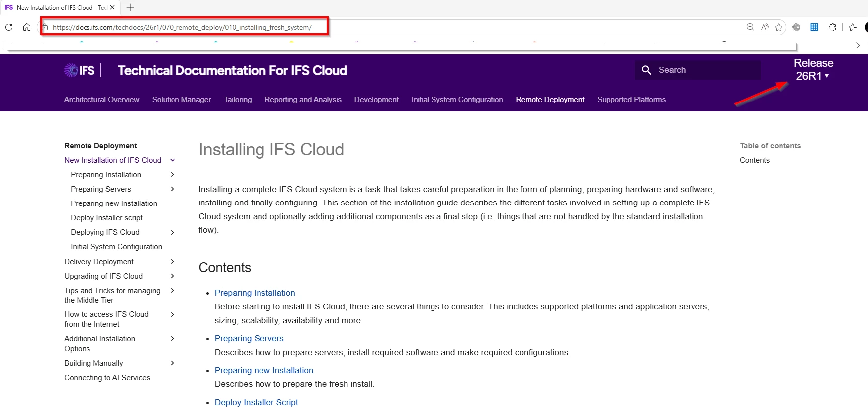Open the blue Preparing new Installation content link
Image resolution: width=868 pixels, height=407 pixels.
click(x=264, y=370)
